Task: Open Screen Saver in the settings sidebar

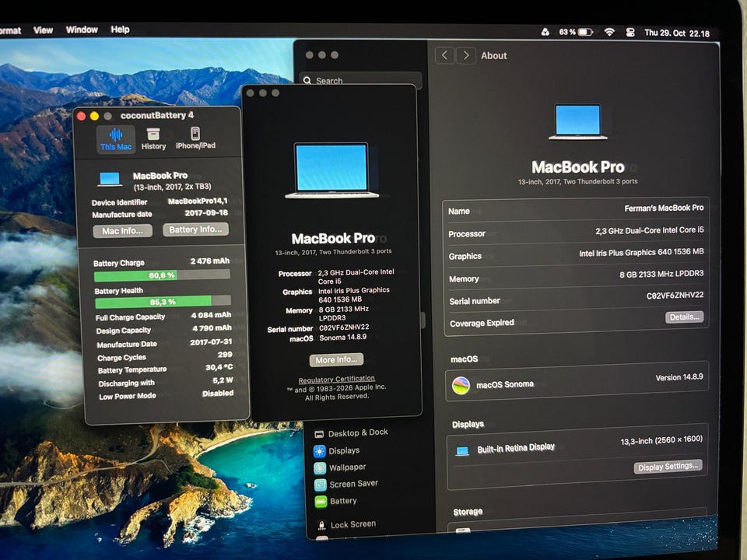Action: (345, 485)
